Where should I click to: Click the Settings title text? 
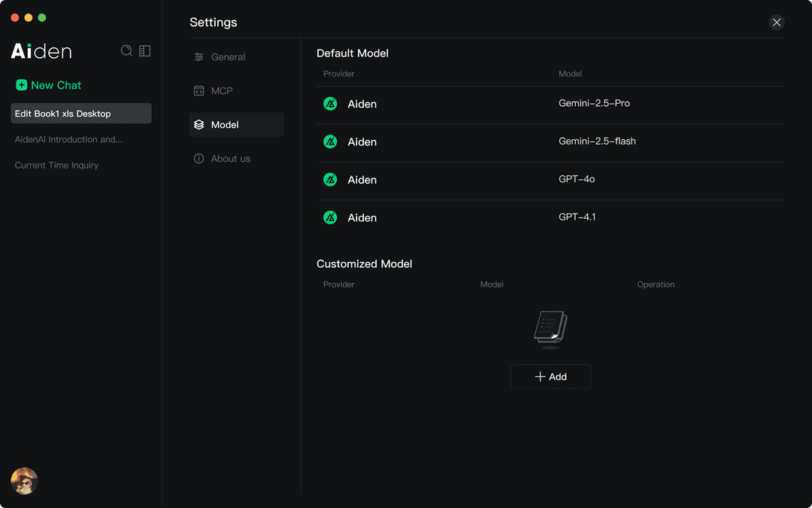pos(214,23)
